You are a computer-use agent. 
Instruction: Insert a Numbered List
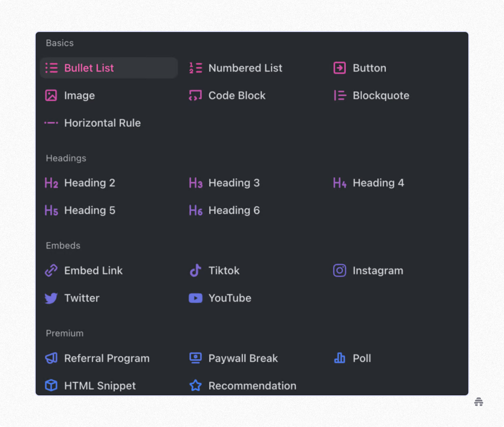pos(245,68)
